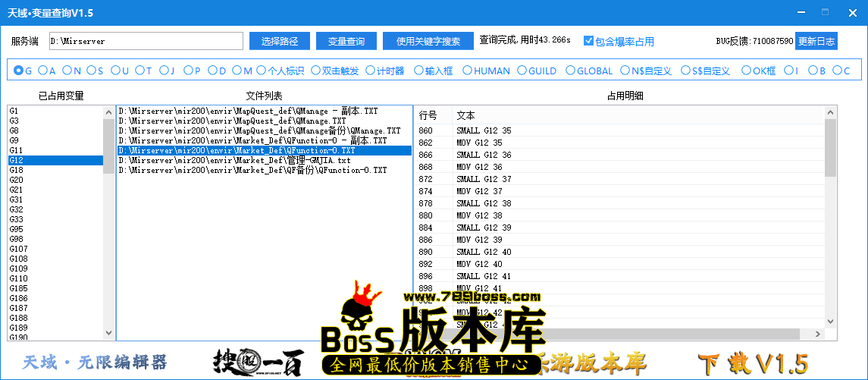
Task: Select variable G1 in the list
Action: pos(55,111)
